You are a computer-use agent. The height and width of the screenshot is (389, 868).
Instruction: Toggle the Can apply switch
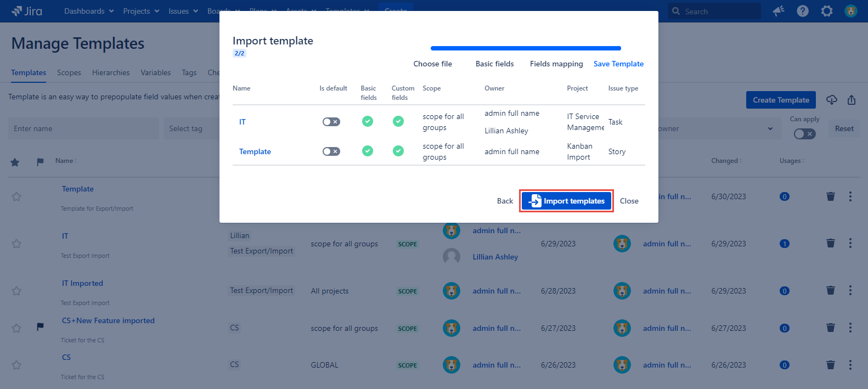pyautogui.click(x=804, y=134)
